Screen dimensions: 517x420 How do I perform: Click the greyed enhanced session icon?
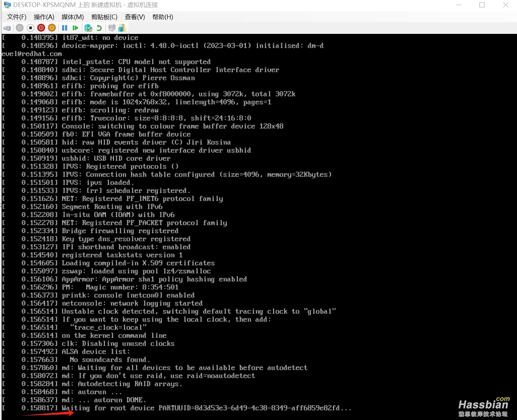click(112, 28)
